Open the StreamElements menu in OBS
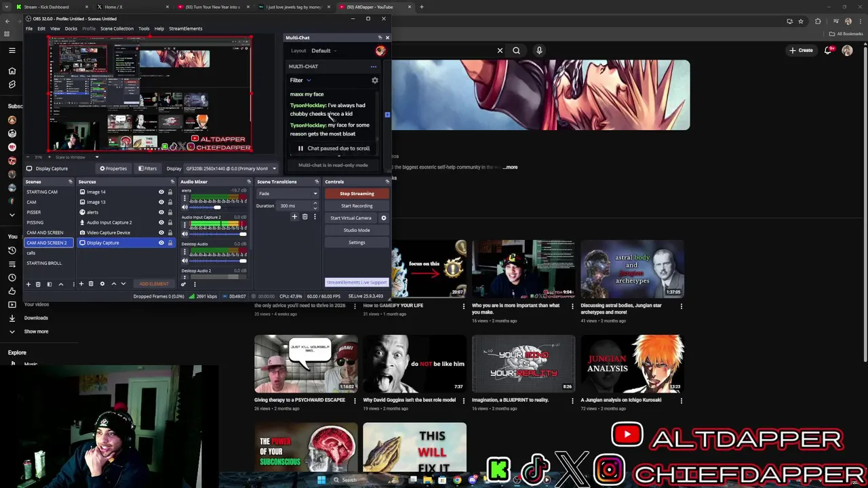 [186, 28]
